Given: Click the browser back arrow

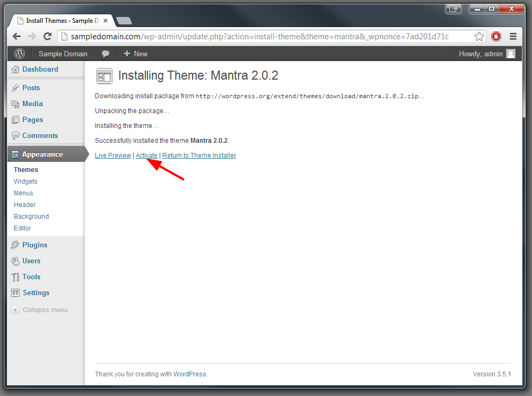Looking at the screenshot, I should (x=16, y=37).
